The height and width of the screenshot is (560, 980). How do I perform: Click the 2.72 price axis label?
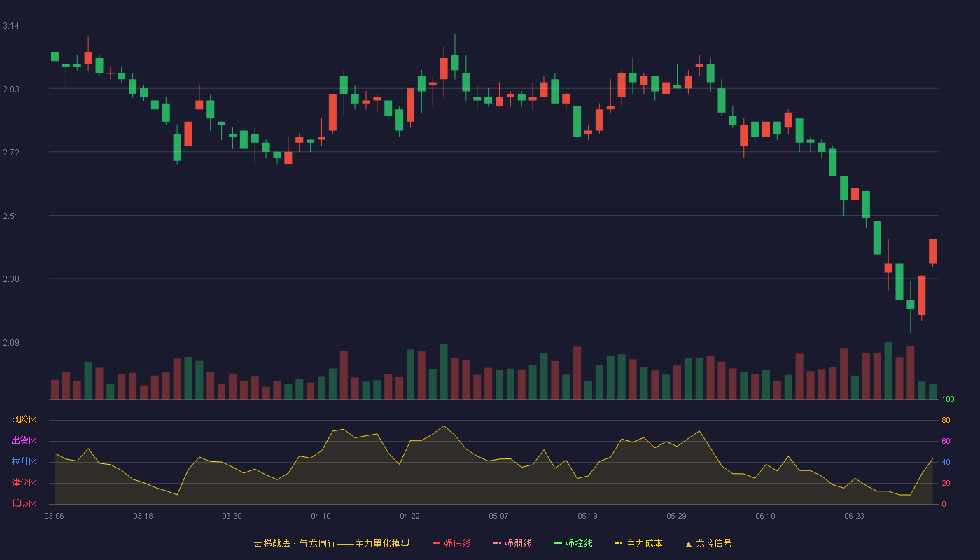tap(11, 153)
